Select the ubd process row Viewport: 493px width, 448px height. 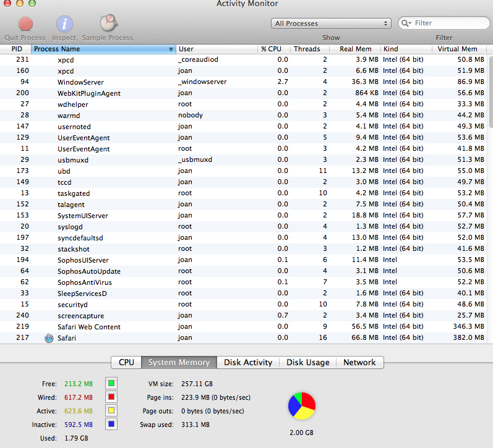click(244, 171)
